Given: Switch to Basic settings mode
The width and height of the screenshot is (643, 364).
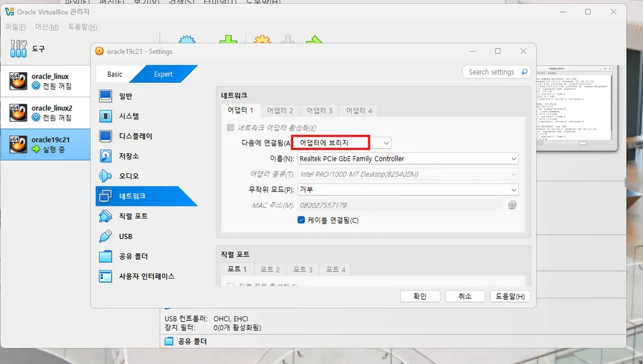Looking at the screenshot, I should click(x=115, y=74).
